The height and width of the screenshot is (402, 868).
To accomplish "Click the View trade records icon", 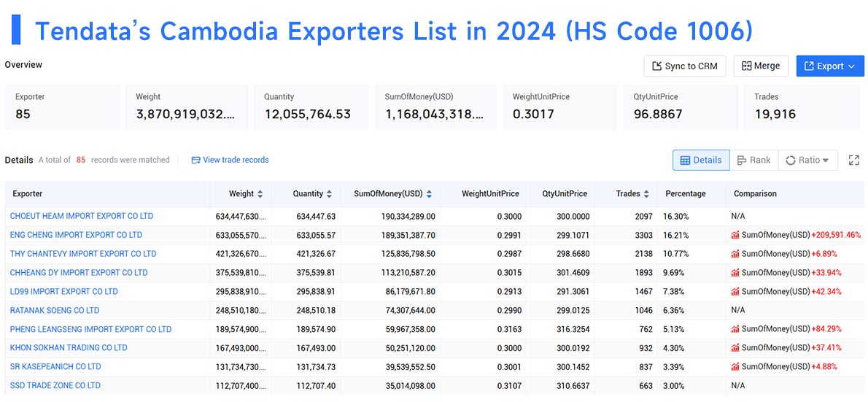I will pos(195,160).
